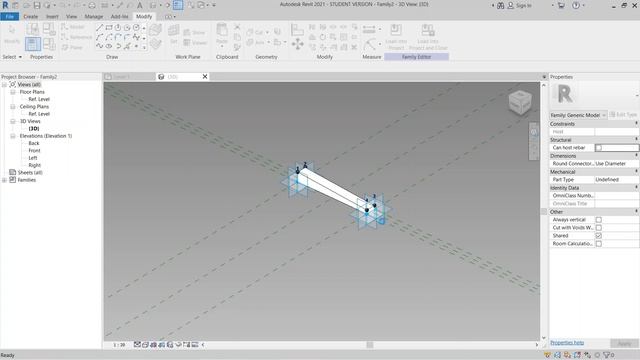Toggle the Can host rebar checkbox
Viewport: 640px width, 360px height.
click(598, 148)
